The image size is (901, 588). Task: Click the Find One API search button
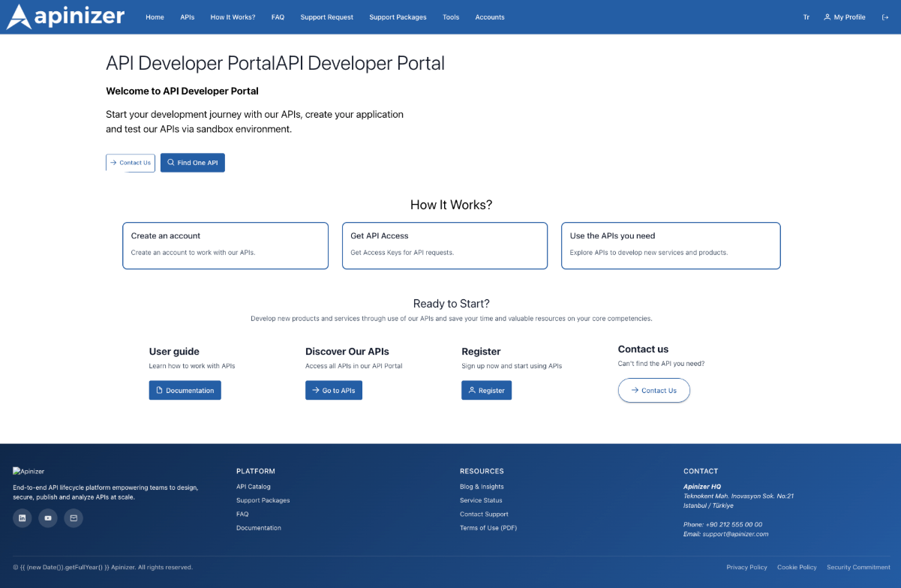point(192,163)
